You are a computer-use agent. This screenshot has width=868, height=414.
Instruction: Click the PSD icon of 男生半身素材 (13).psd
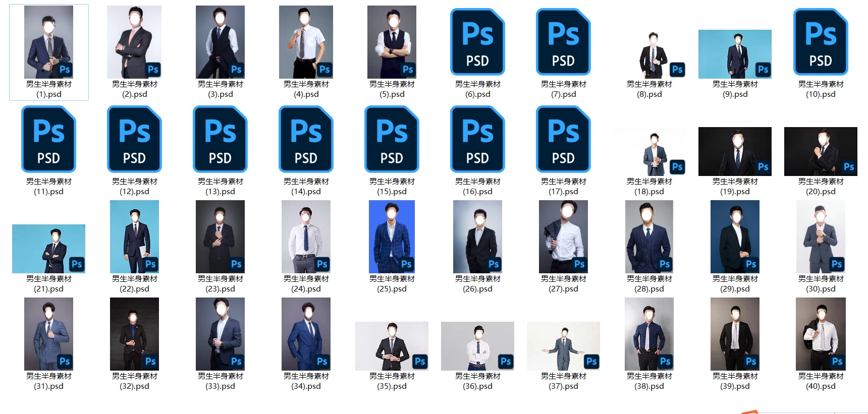click(x=220, y=139)
